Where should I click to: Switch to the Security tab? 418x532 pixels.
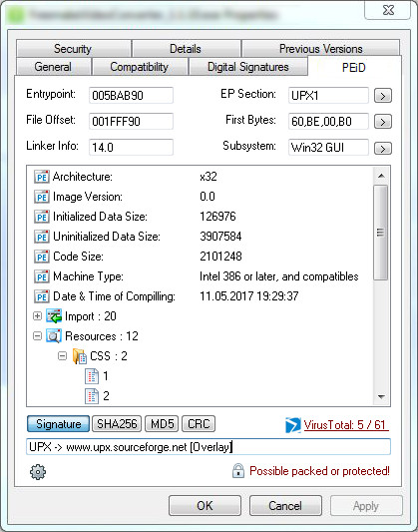point(73,49)
